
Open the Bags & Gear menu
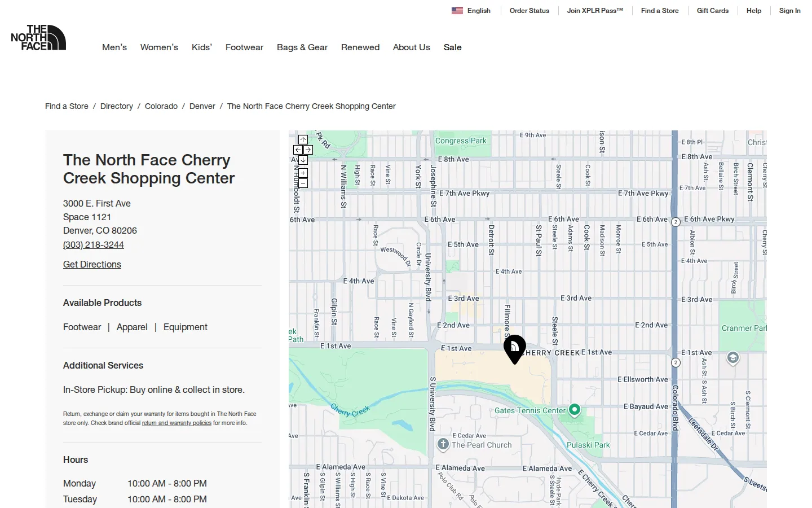click(x=302, y=47)
